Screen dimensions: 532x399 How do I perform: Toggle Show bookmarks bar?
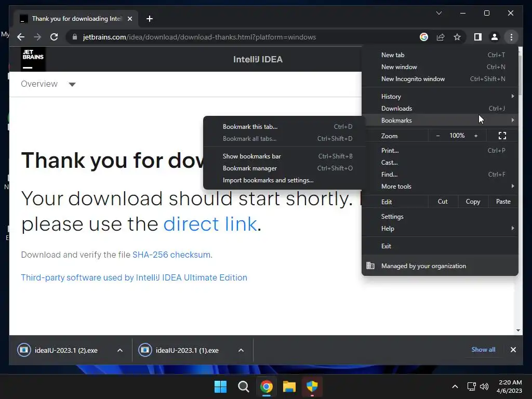(284, 156)
